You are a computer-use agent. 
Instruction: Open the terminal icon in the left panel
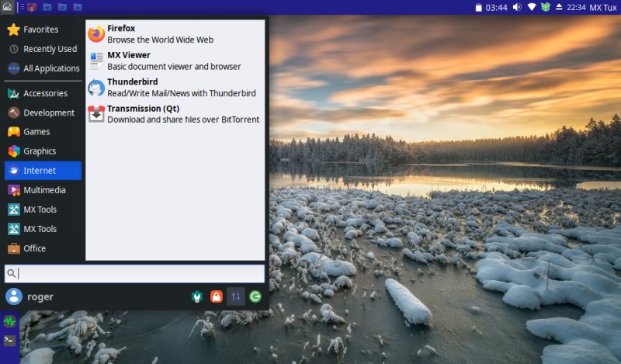tap(10, 340)
